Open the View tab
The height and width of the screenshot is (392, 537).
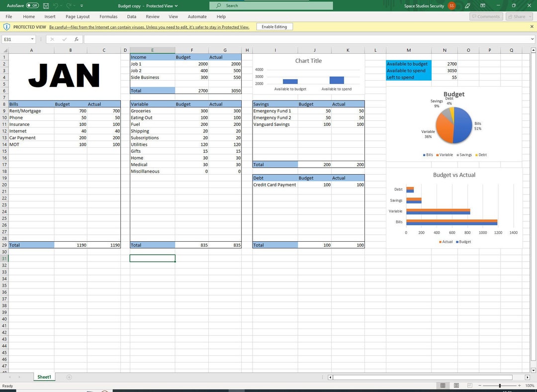tap(174, 16)
